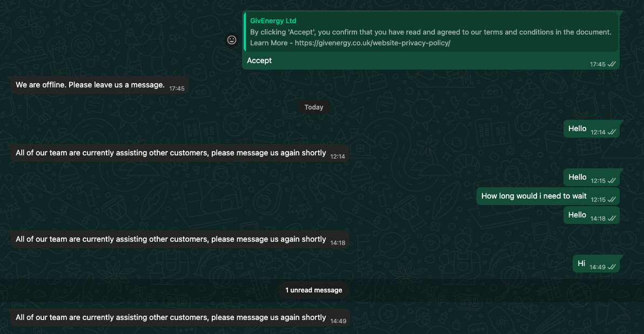Click read receipt ticks on Hi message
This screenshot has height=334, width=644.
612,267
